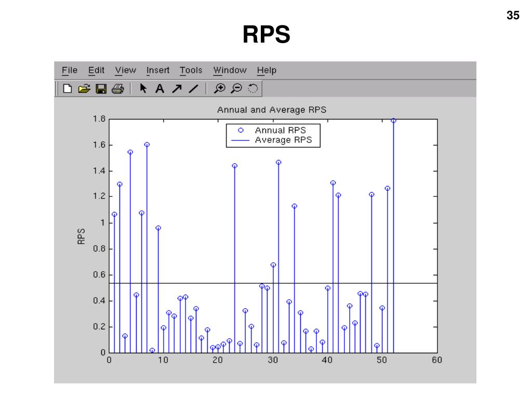
Task: Open the Help menu
Action: coord(267,71)
